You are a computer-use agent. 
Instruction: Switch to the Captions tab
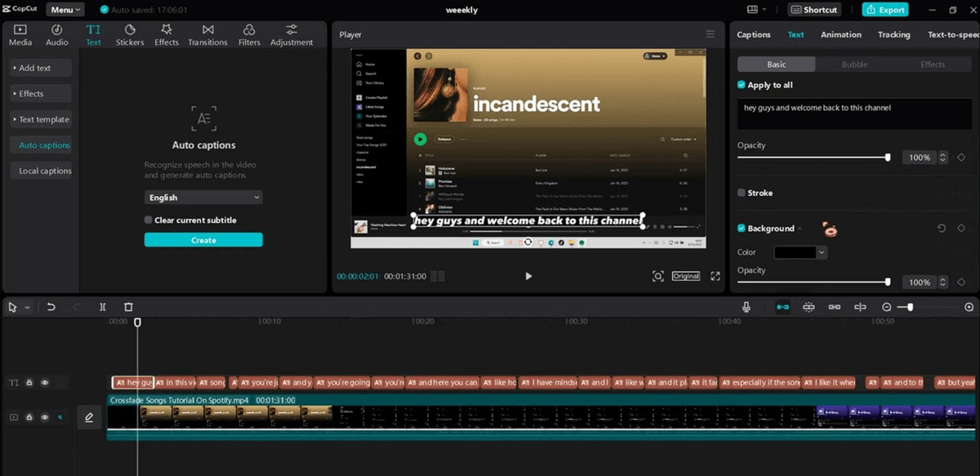754,34
